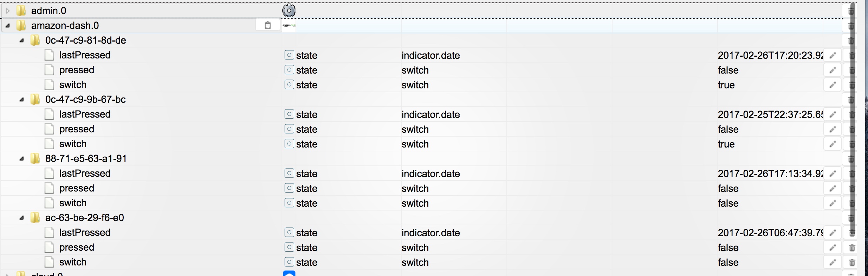The width and height of the screenshot is (868, 276).
Task: Edit switch value of 88-71-e5-63-a1-91 with the pencil
Action: pyautogui.click(x=833, y=203)
